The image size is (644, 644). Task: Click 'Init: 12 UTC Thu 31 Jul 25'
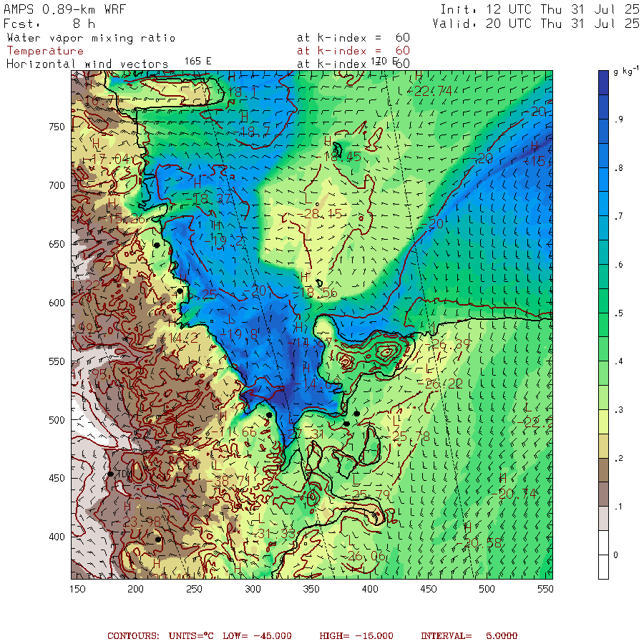[x=540, y=9]
